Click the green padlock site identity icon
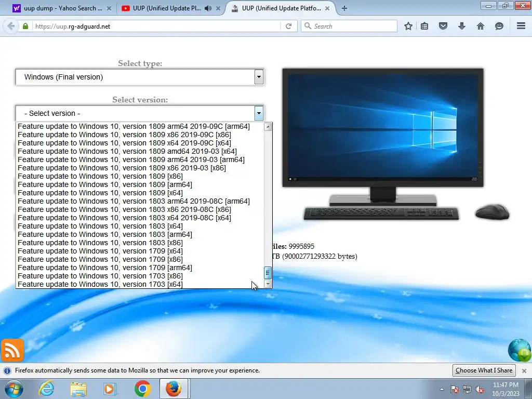 coord(25,26)
